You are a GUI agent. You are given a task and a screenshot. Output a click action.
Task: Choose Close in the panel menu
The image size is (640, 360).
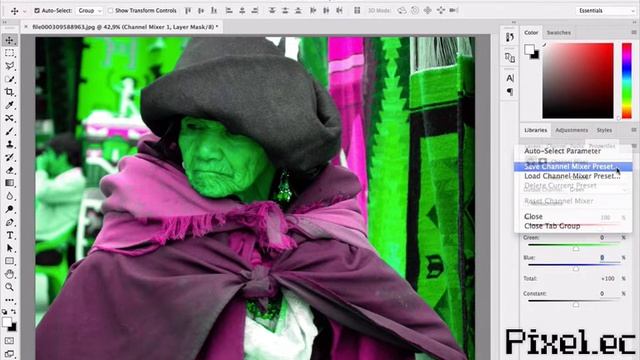click(533, 216)
